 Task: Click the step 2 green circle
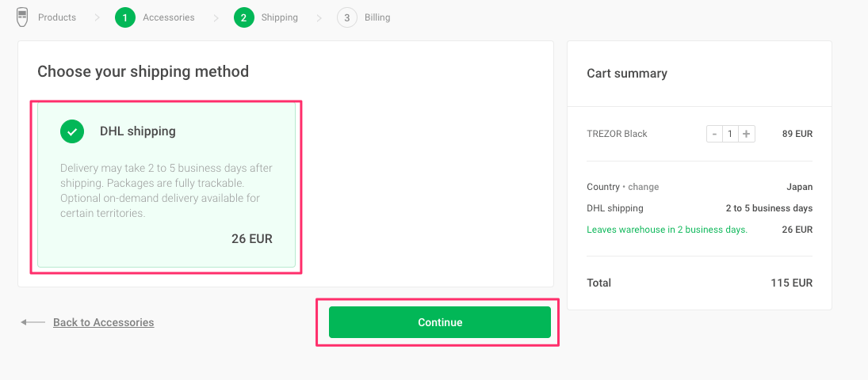click(244, 17)
